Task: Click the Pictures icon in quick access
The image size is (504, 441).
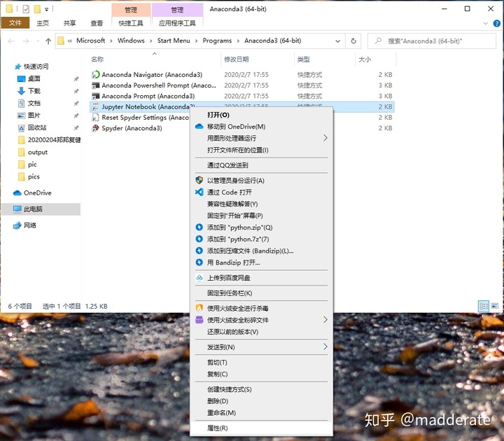Action: coord(21,115)
